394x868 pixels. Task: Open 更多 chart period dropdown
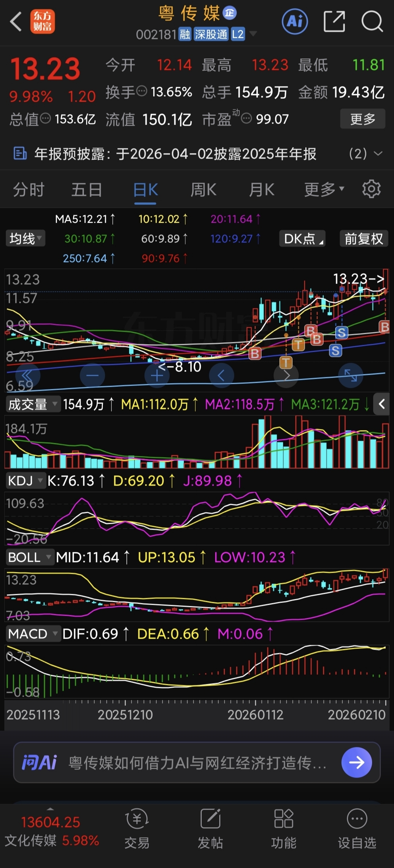coord(324,189)
